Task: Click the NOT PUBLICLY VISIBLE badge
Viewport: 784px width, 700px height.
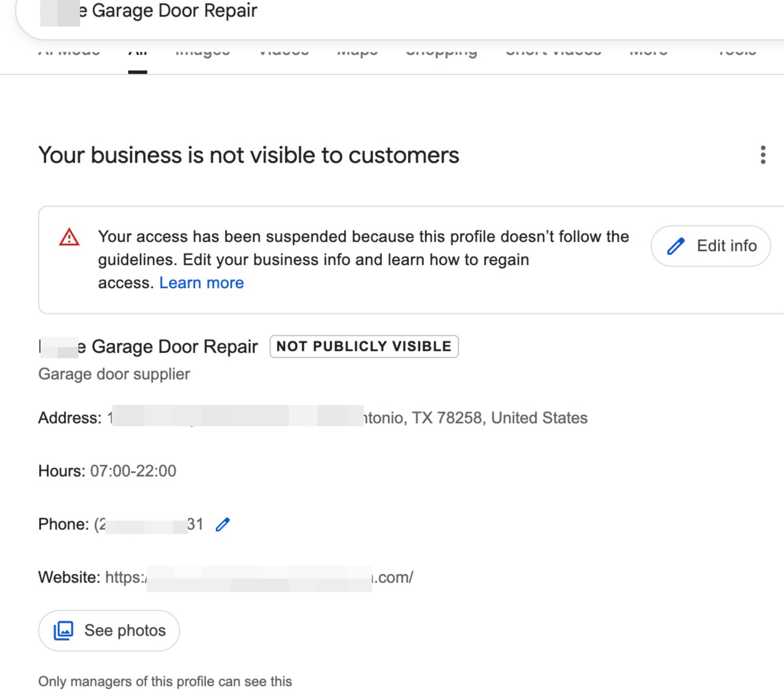Action: (364, 347)
